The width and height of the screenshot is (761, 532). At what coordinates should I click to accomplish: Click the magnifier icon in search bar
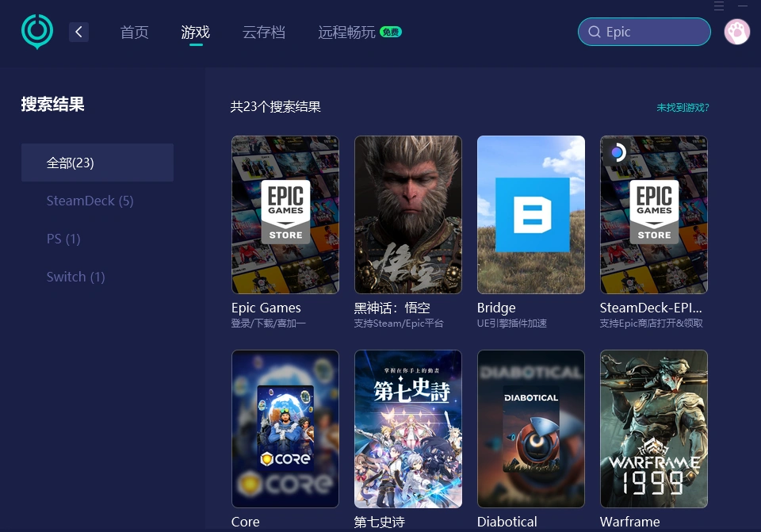pyautogui.click(x=594, y=32)
